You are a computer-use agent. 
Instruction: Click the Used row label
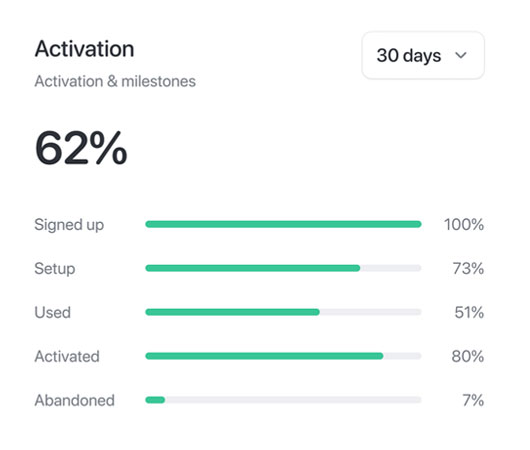[x=52, y=312]
